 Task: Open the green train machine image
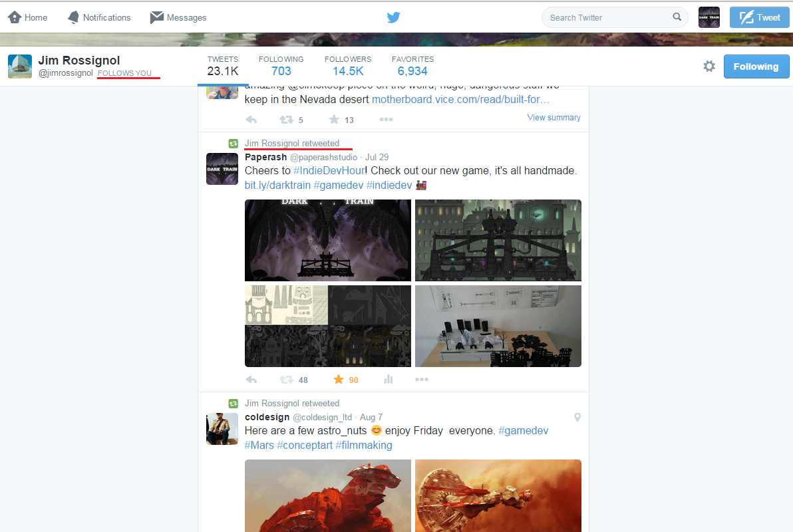click(x=498, y=240)
